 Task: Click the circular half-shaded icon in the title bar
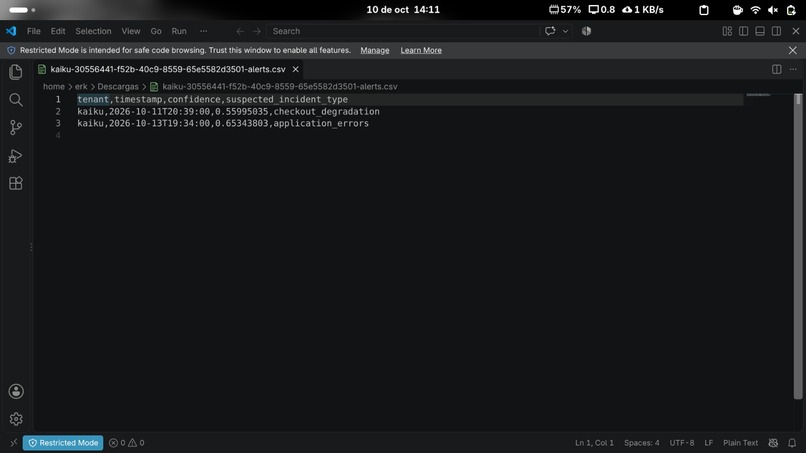point(587,31)
